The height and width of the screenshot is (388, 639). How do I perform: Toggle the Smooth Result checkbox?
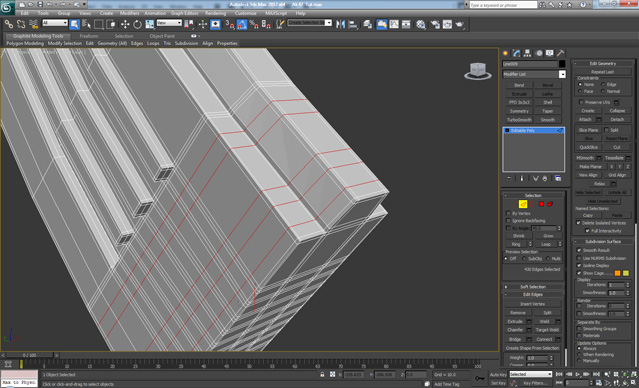click(579, 250)
